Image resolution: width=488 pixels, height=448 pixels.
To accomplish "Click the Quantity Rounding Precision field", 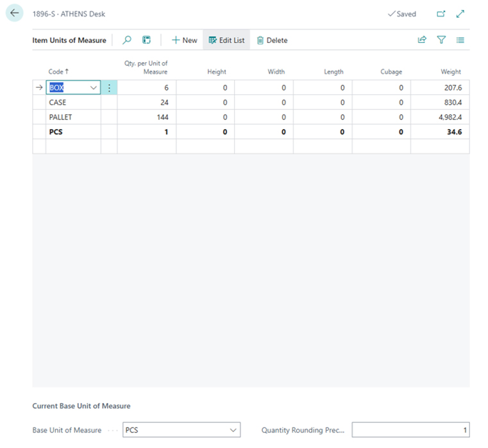I will (x=410, y=430).
